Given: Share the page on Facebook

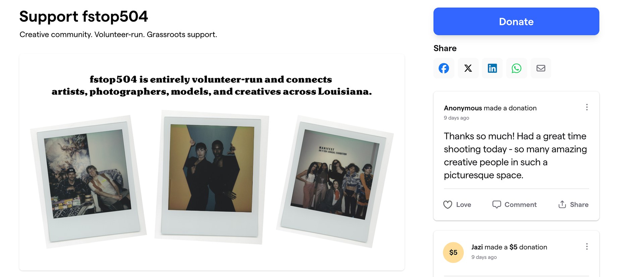Looking at the screenshot, I should (x=444, y=68).
